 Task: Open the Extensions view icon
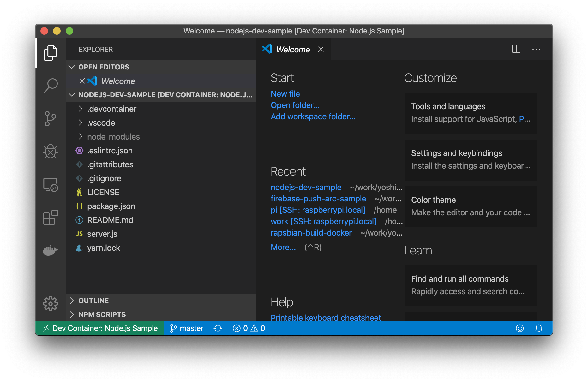pos(51,218)
